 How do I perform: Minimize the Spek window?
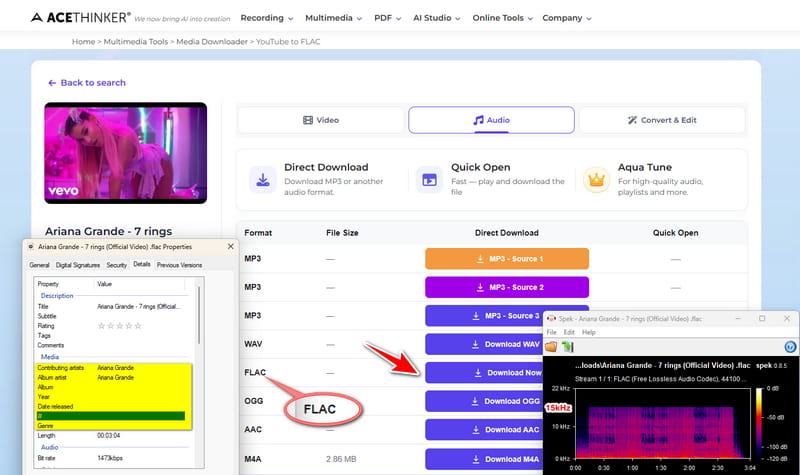[738, 318]
